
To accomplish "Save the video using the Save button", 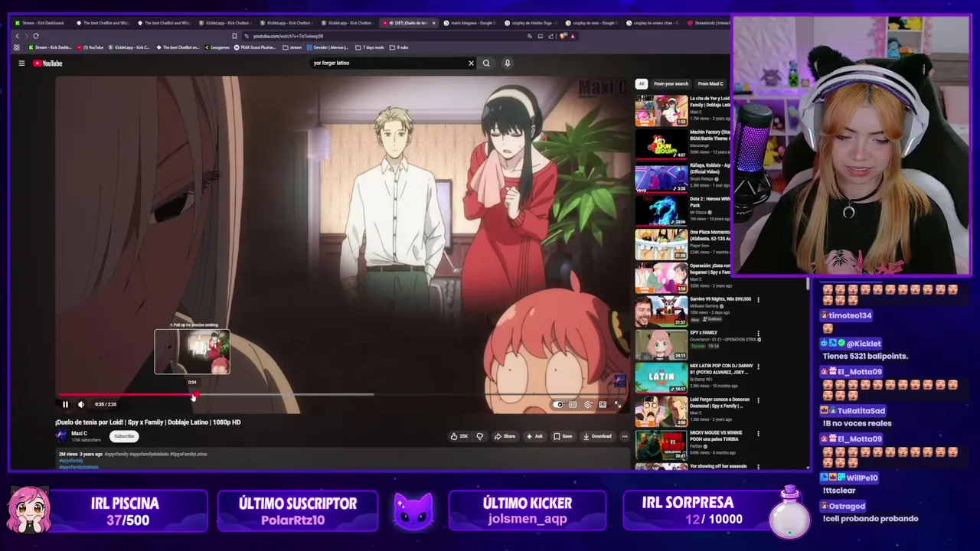I will click(x=563, y=436).
